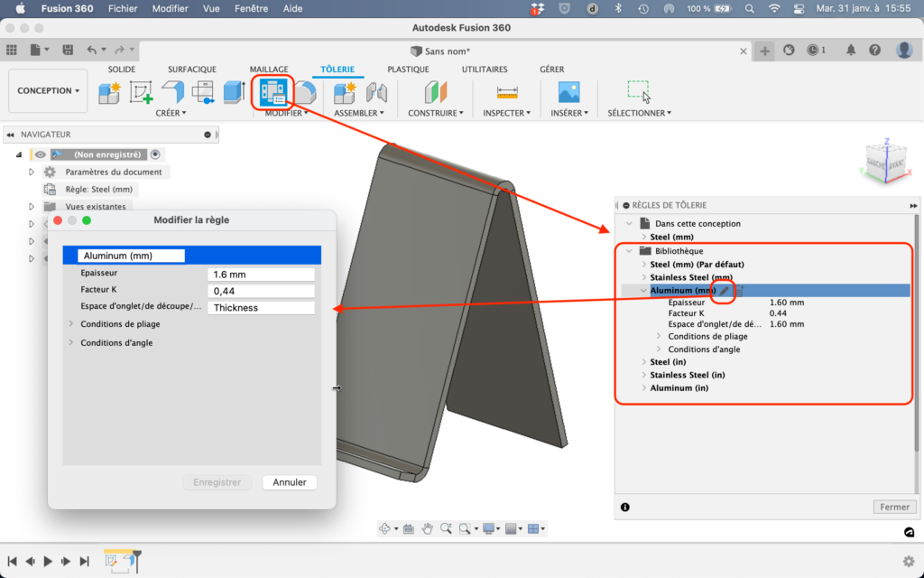The image size is (924, 578).
Task: Collapse the Dans cette conception section
Action: coord(629,224)
